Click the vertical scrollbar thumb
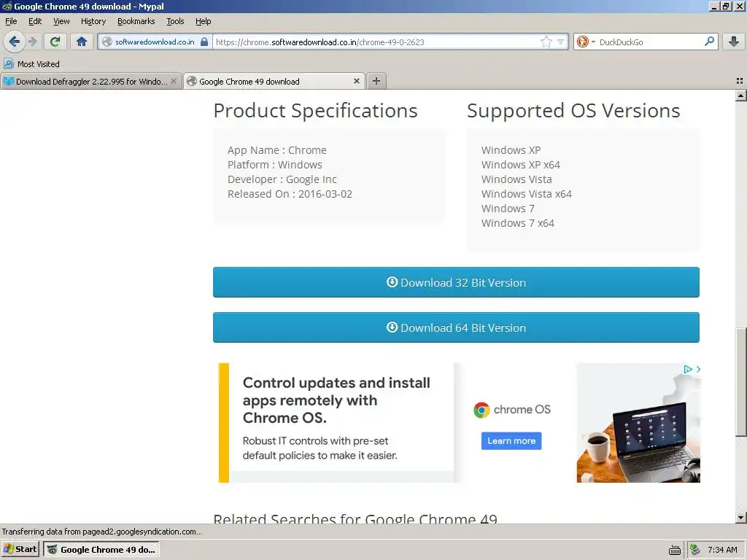Viewport: 747px width, 560px height. [741, 381]
